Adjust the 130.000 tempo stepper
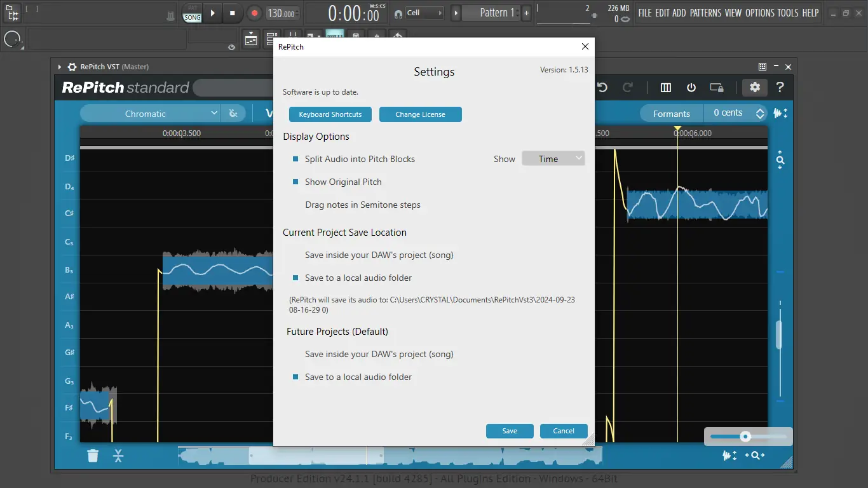Viewport: 868px width, 488px height. (281, 13)
